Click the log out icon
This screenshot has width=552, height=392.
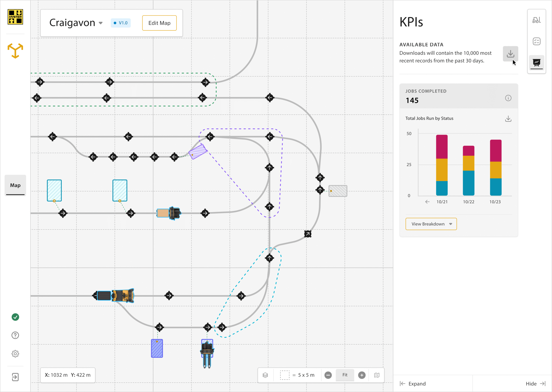click(x=15, y=377)
